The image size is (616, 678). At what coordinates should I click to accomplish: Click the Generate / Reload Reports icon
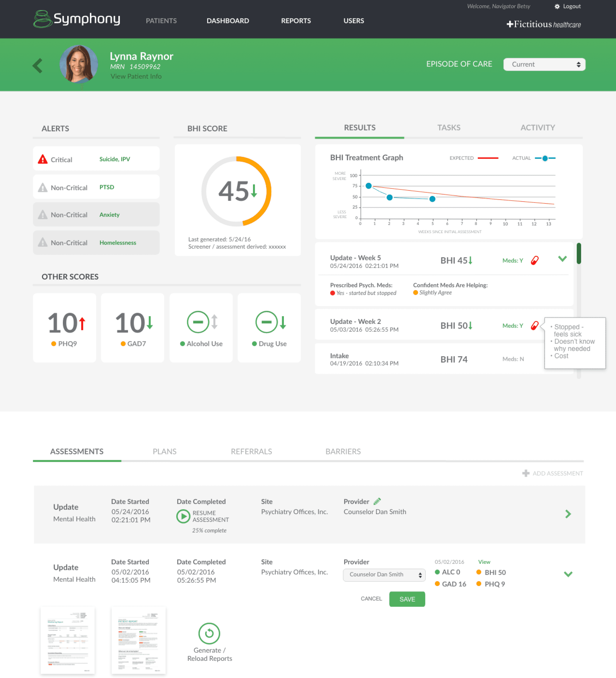(209, 633)
